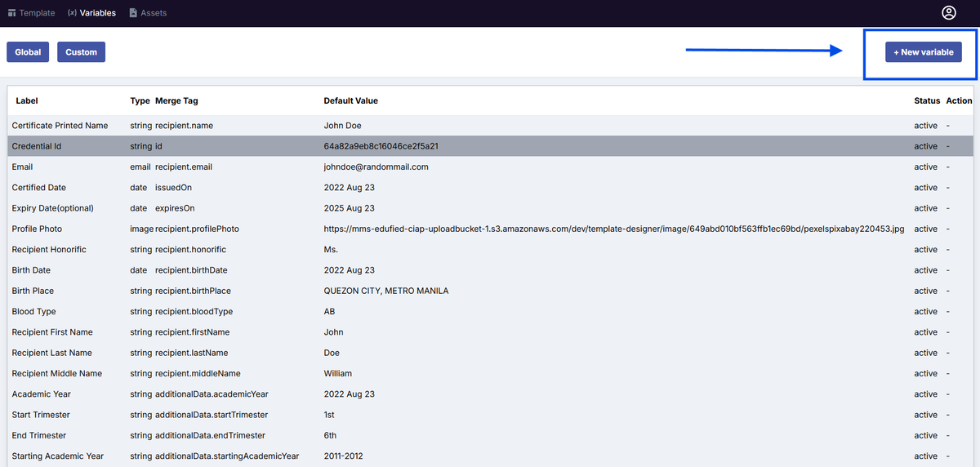Click merge tag issuedOn
The image size is (980, 467).
click(173, 187)
